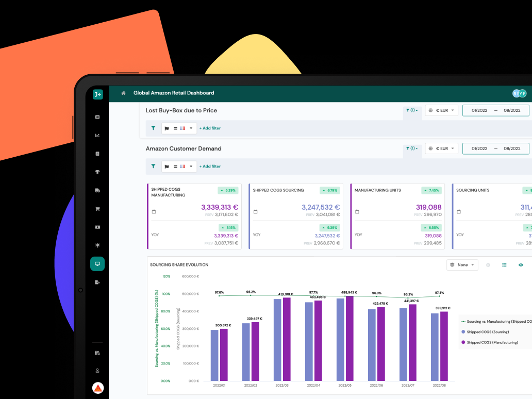532x399 pixels.
Task: Open the lightbulb insights sidebar icon
Action: point(97,245)
